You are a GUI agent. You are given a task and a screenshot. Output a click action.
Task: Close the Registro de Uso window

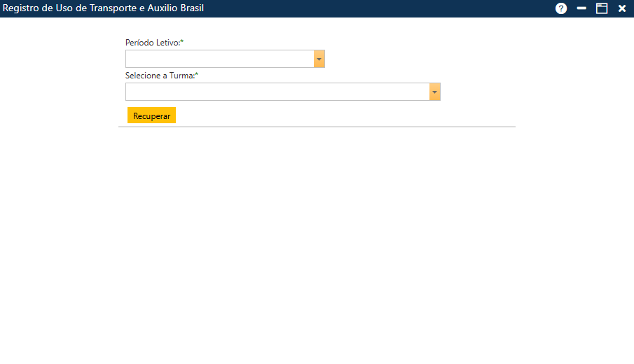click(622, 8)
